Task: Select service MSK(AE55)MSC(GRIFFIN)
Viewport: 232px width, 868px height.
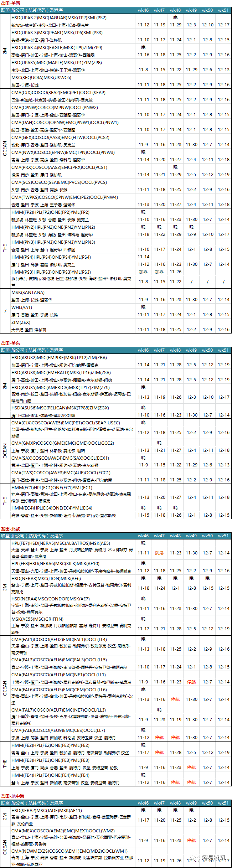Action: coord(37,619)
